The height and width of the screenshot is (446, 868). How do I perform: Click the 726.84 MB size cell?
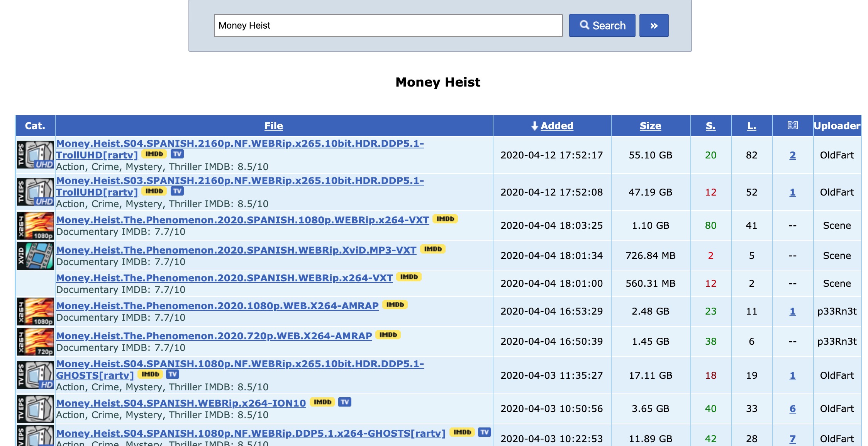point(650,255)
